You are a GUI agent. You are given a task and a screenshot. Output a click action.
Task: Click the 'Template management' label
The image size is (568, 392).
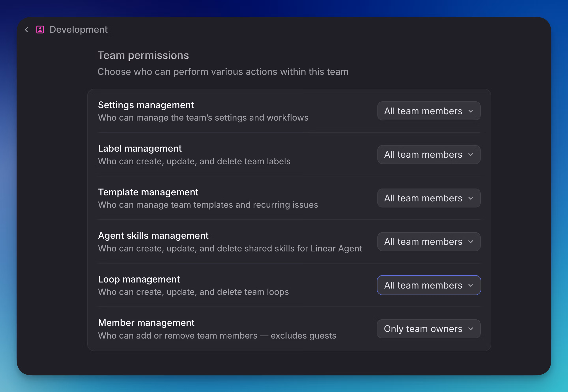[x=148, y=192]
